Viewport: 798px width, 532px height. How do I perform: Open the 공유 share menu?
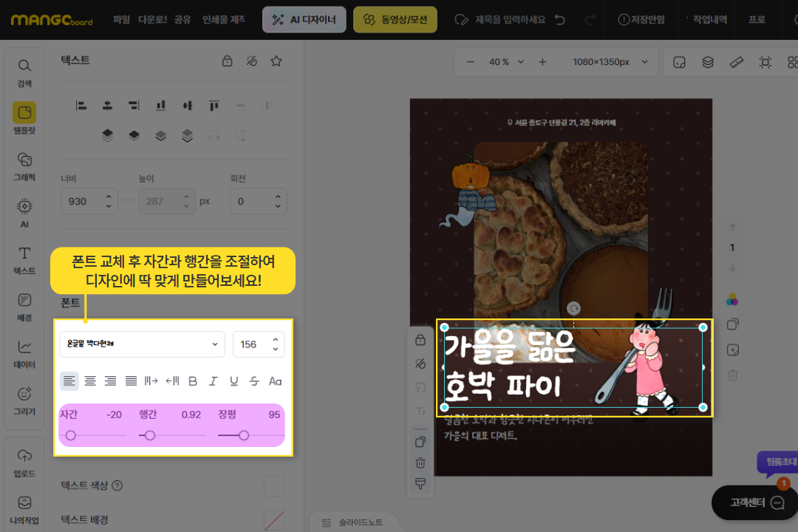(183, 20)
